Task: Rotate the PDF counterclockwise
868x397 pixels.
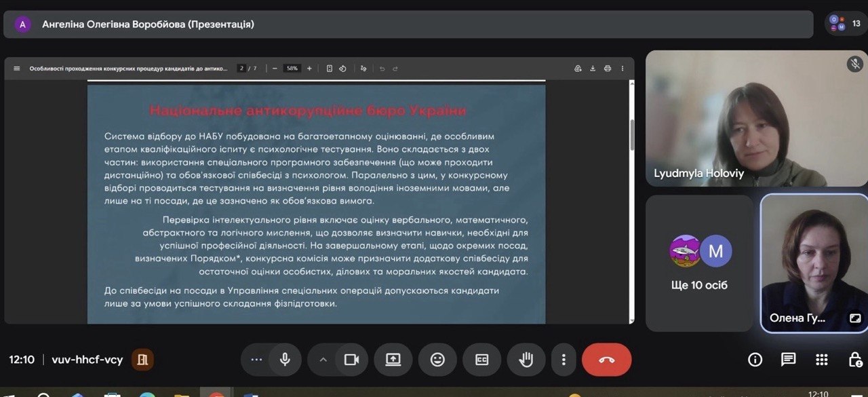Action: coord(342,69)
